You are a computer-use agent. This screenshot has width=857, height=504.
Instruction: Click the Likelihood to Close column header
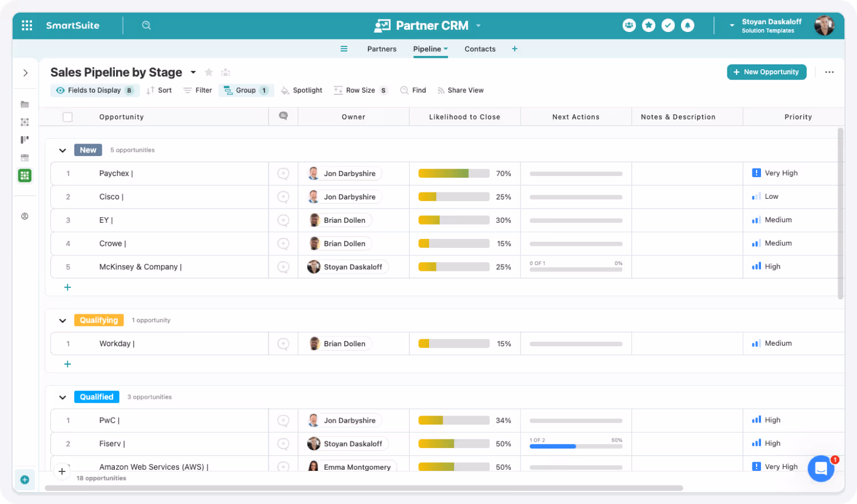464,117
